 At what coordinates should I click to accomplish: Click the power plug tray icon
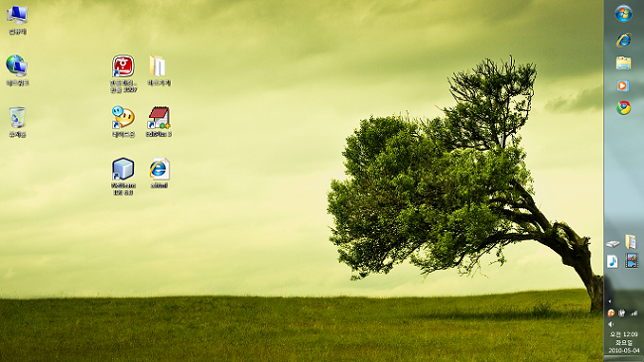click(x=622, y=313)
